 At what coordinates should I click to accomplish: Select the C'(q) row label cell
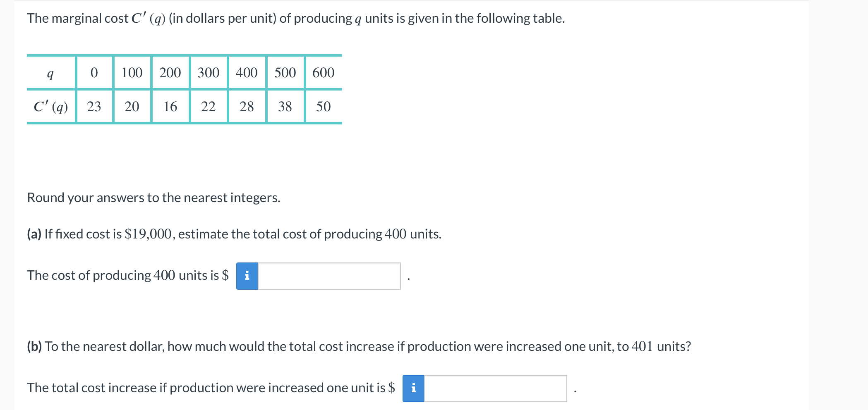click(50, 107)
